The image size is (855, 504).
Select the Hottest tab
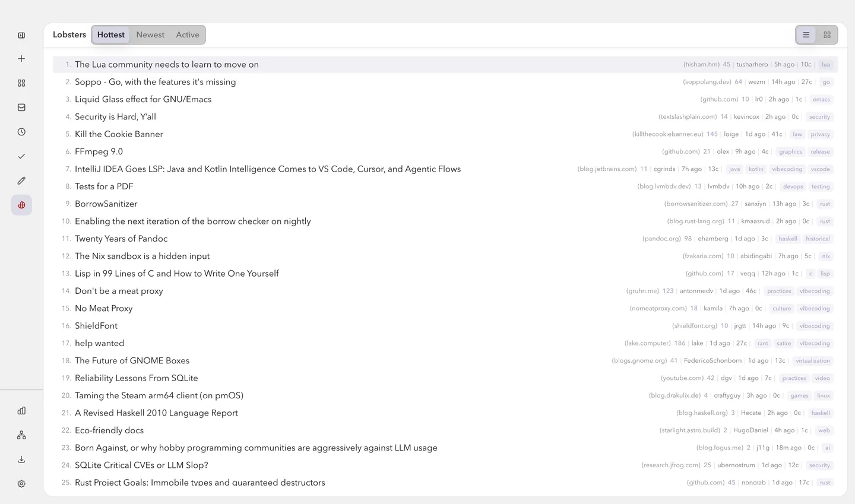pyautogui.click(x=111, y=35)
